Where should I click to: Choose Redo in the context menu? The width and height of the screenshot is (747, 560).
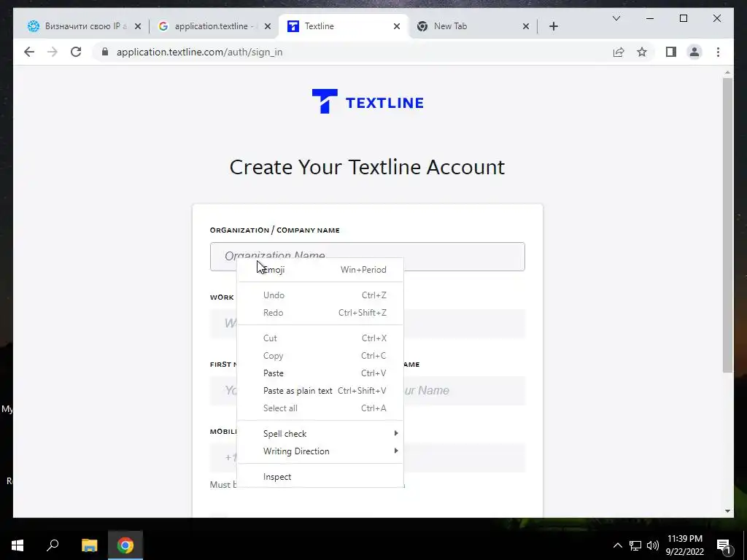(320, 313)
